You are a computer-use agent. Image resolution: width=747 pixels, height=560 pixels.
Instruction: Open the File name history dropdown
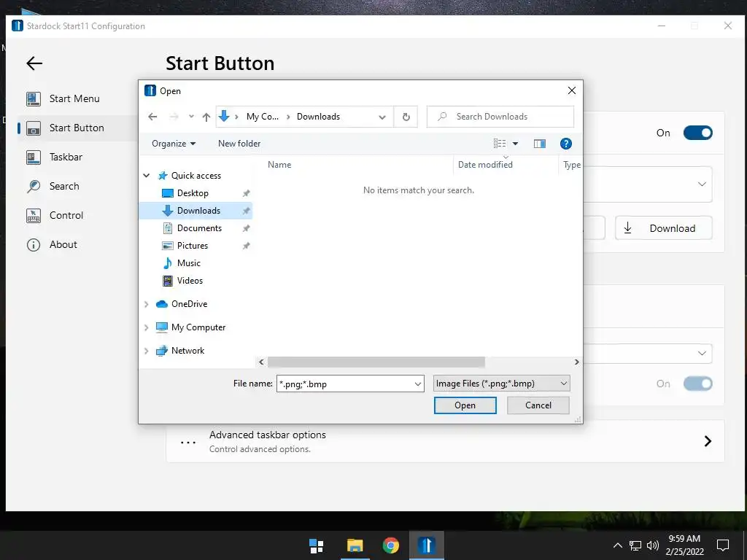click(x=418, y=384)
